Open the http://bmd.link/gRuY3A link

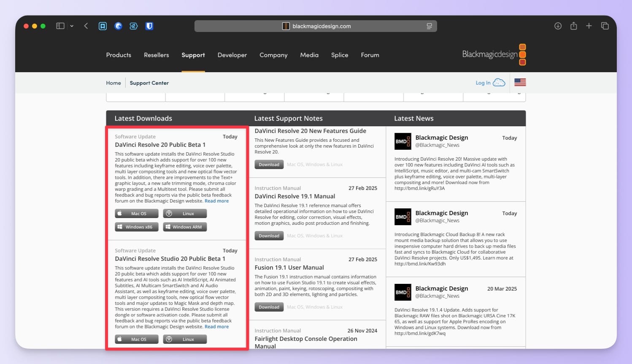coord(419,189)
